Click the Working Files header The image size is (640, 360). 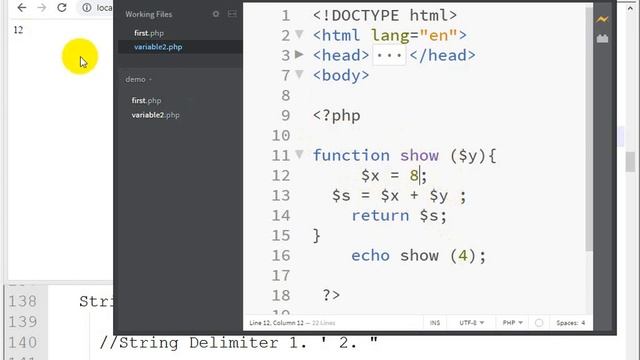[149, 14]
